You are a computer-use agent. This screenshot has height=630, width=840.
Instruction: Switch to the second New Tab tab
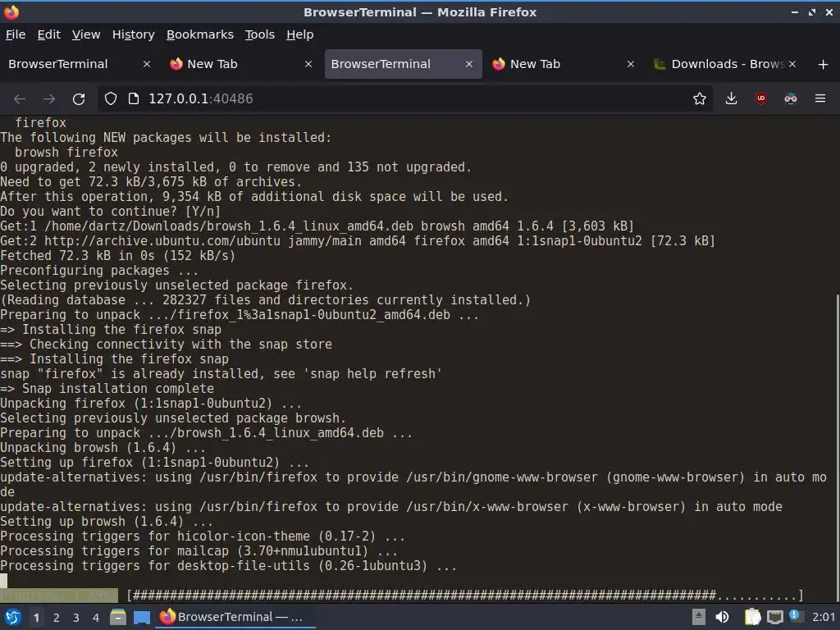tap(564, 64)
